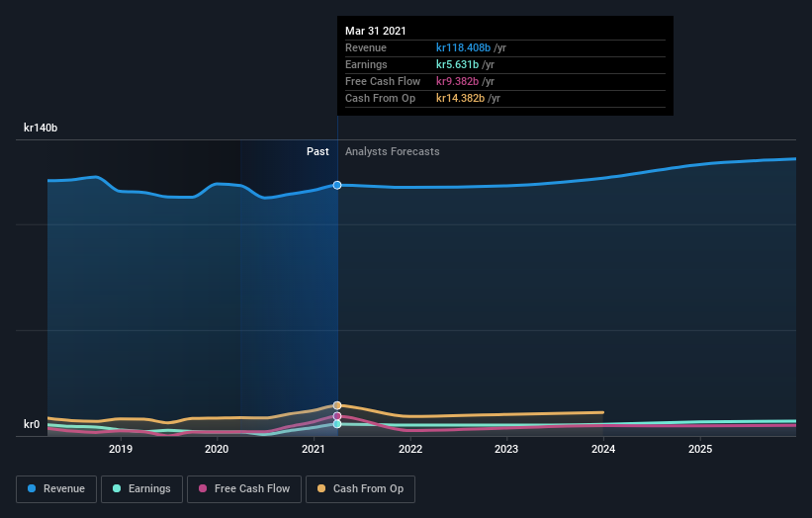The image size is (812, 518).
Task: Toggle the Revenue legend button
Action: (56, 489)
